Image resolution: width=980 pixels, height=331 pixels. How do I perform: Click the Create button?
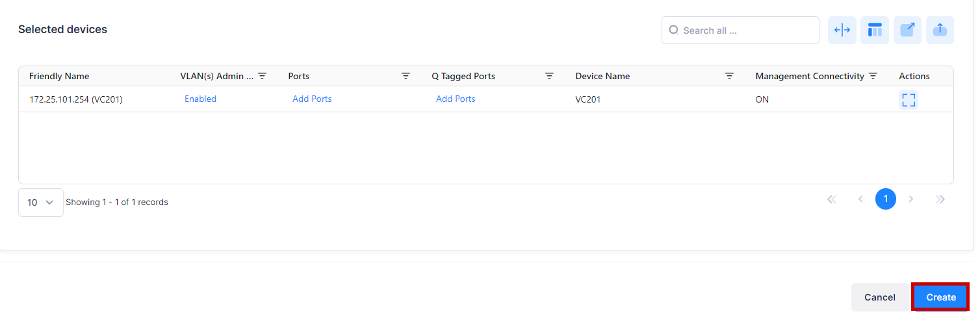click(940, 297)
